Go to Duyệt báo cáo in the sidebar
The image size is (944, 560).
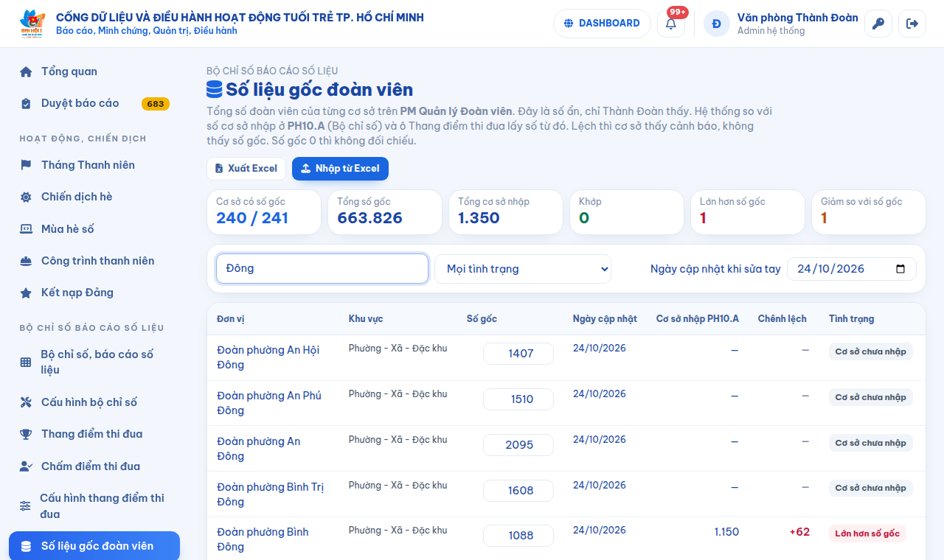coord(94,103)
